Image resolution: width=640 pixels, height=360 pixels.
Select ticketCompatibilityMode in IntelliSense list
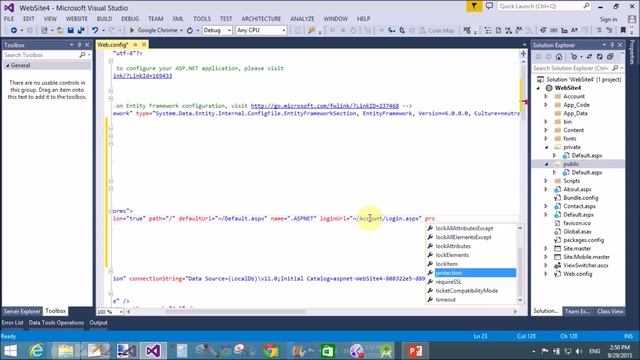pos(467,291)
